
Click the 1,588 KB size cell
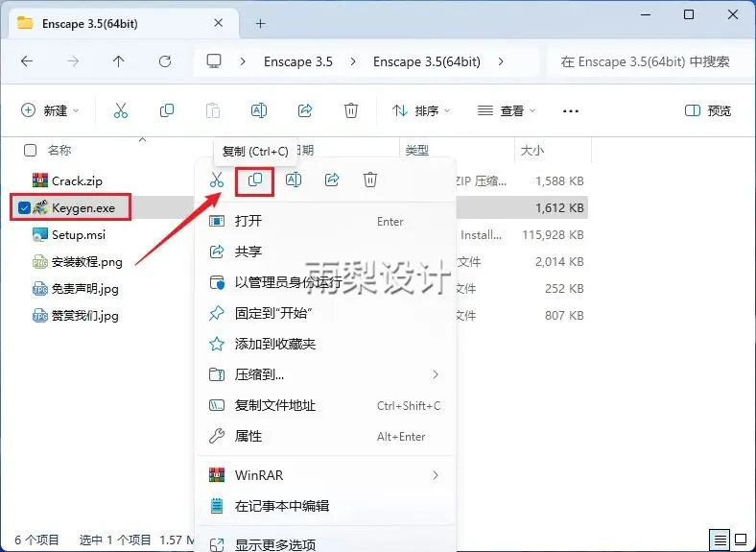[559, 180]
